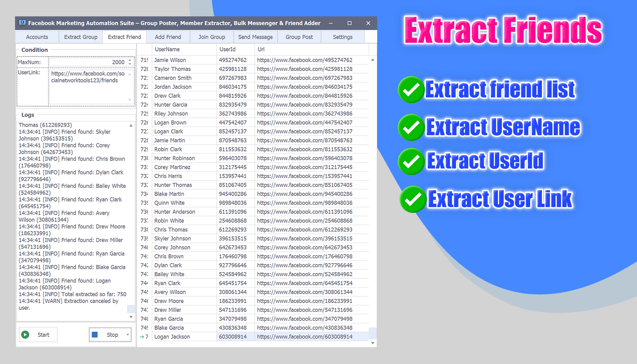
Task: Click the Hunter Garcia name cell
Action: [x=184, y=105]
